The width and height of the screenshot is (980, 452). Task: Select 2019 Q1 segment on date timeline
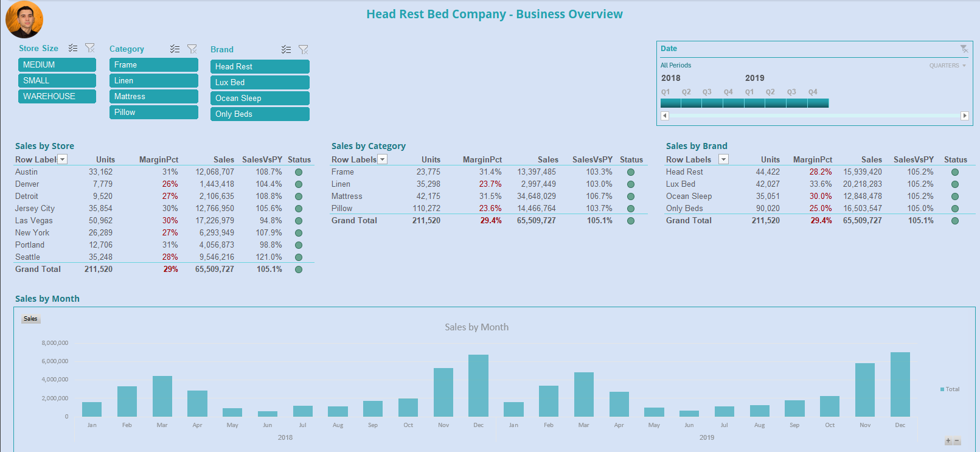point(754,103)
